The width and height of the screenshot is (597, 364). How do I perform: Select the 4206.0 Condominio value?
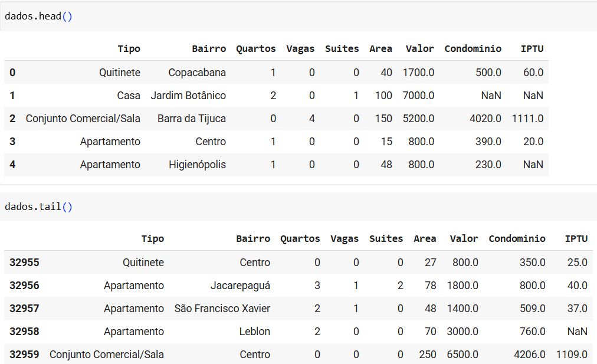(x=530, y=355)
